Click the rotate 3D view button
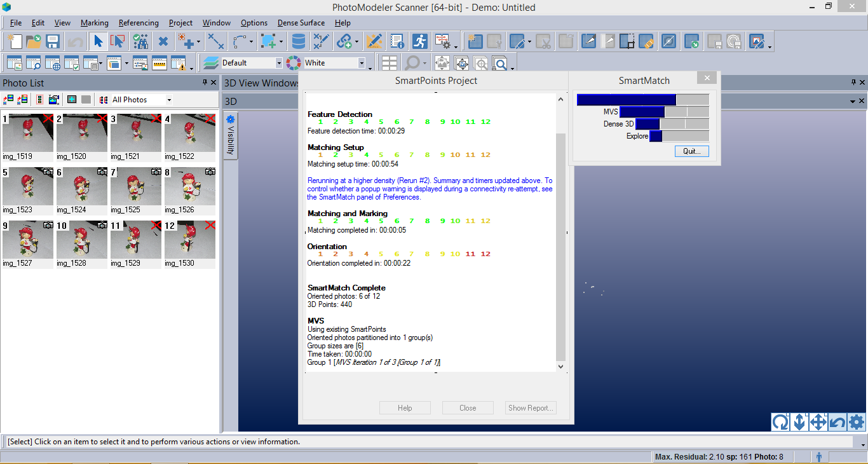Screen dimensions: 868x464 (x=780, y=422)
